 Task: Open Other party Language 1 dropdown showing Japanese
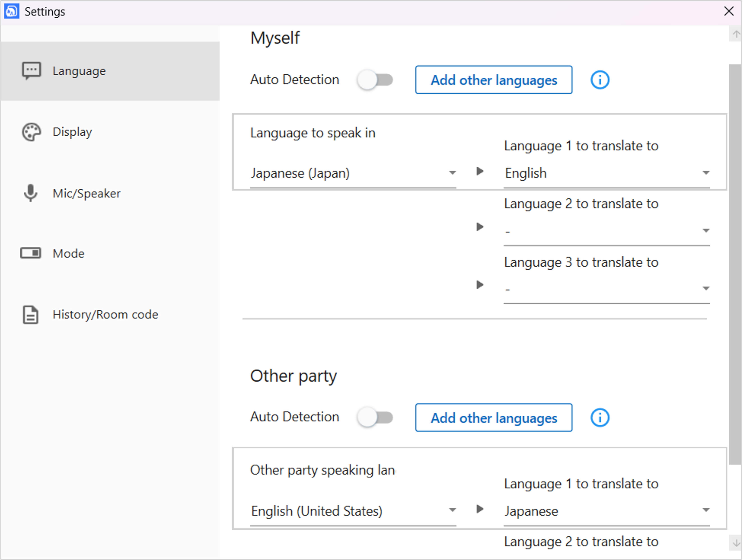coord(607,511)
